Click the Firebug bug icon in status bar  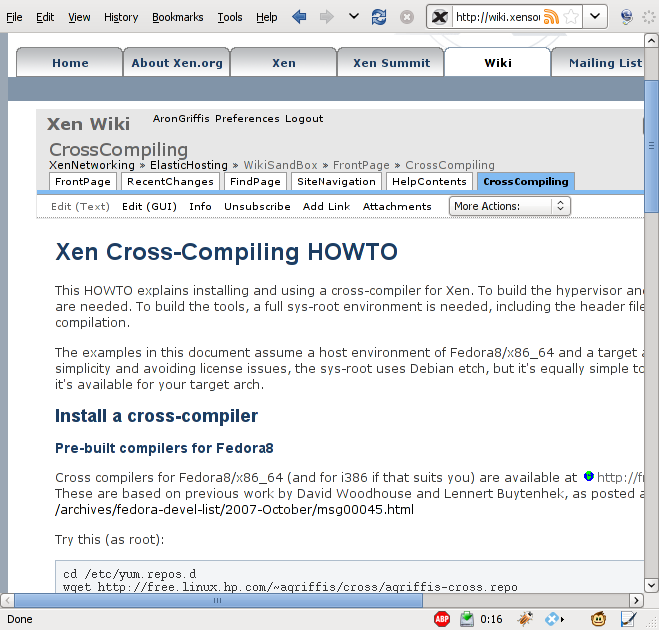pos(525,619)
